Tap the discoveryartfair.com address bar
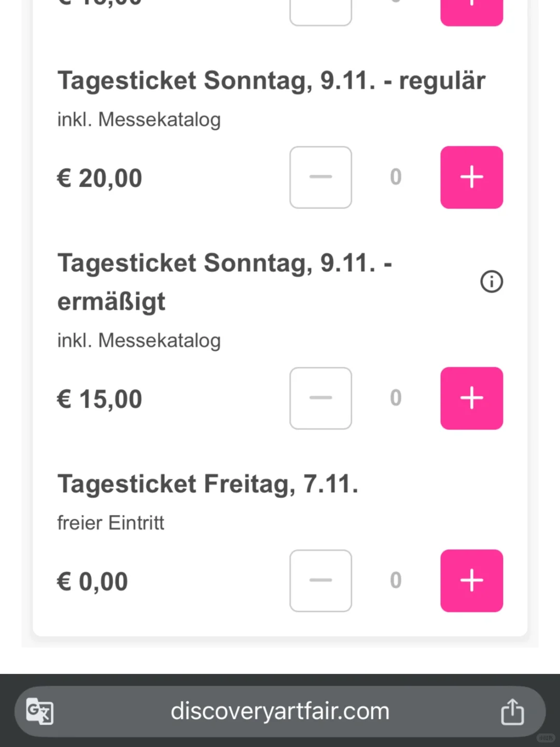560x747 pixels. pyautogui.click(x=280, y=711)
